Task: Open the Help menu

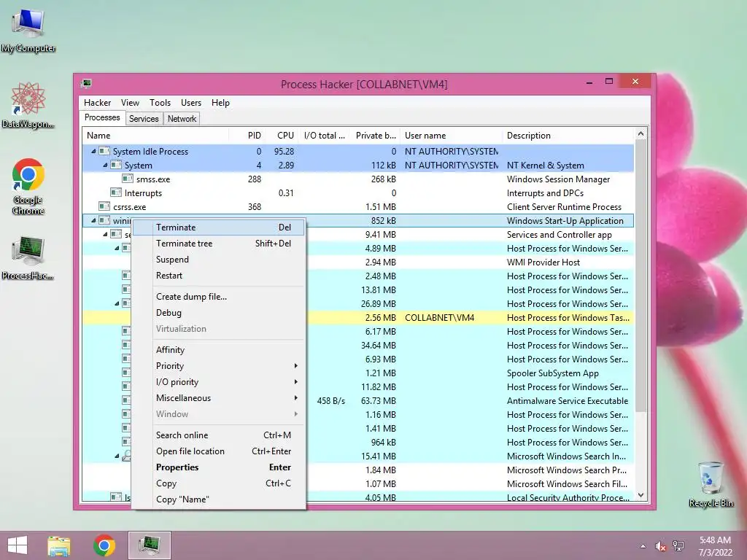Action: pos(220,102)
